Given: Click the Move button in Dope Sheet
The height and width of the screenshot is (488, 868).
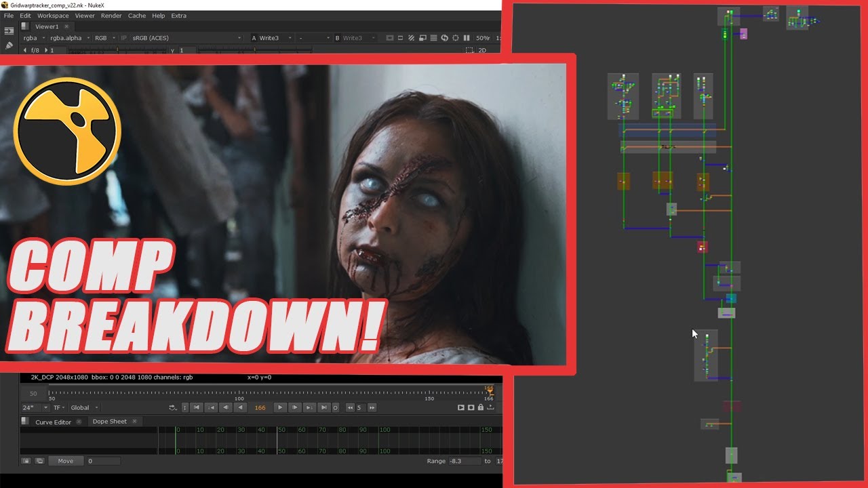Looking at the screenshot, I should pos(66,461).
